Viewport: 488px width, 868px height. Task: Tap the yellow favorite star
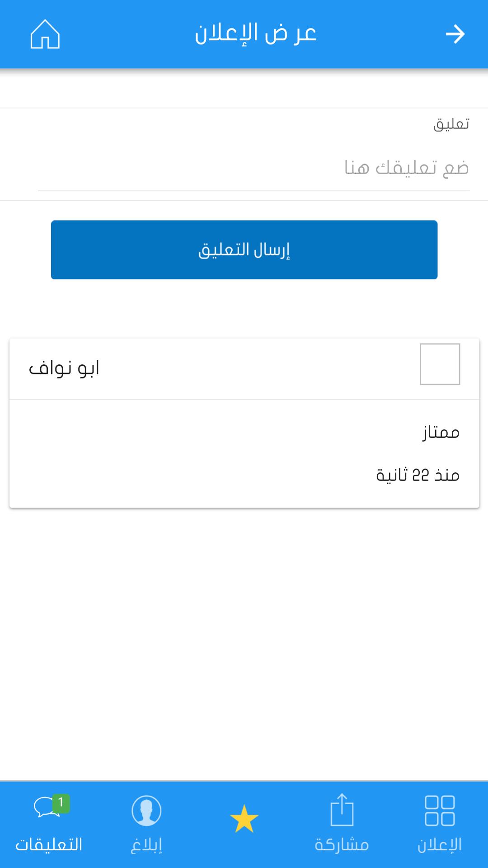[244, 819]
